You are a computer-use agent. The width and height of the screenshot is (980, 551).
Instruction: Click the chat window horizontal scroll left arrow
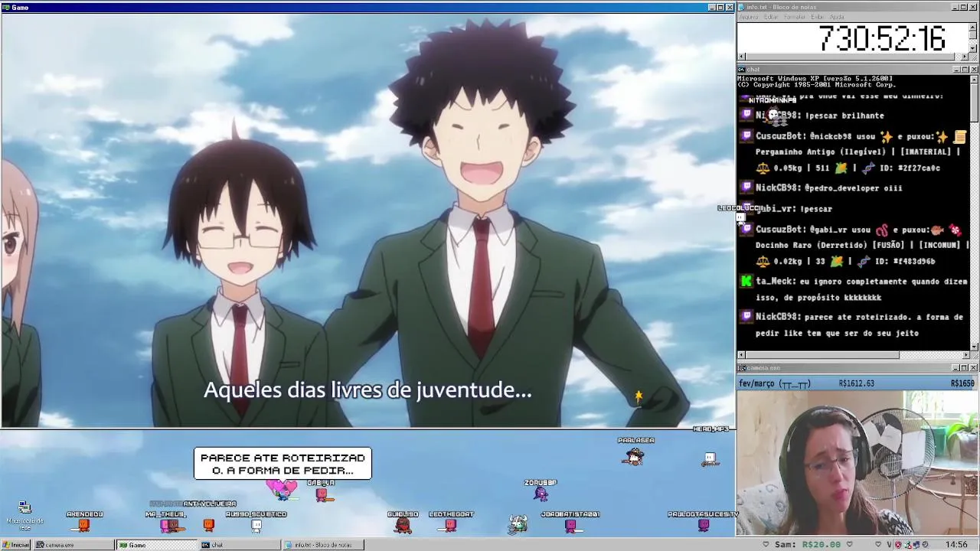pyautogui.click(x=741, y=354)
